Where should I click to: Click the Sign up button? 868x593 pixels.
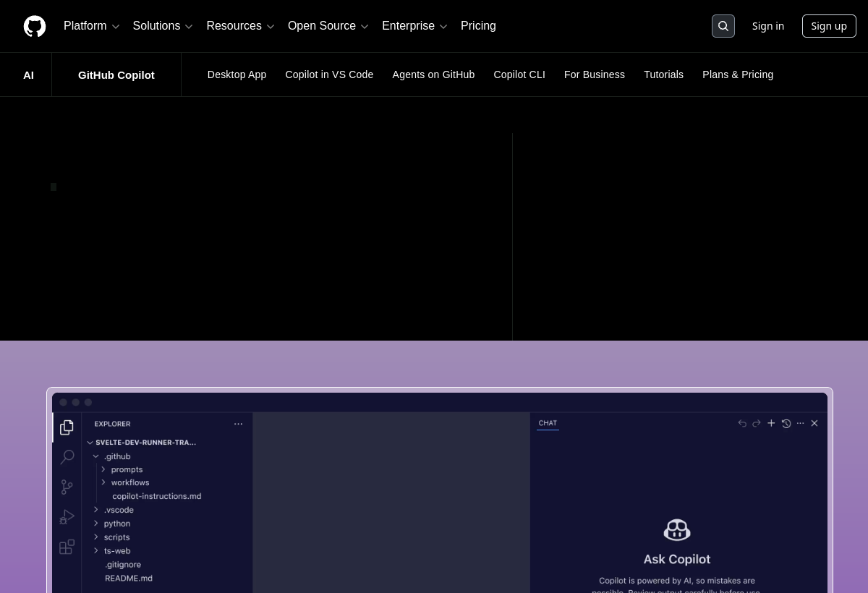pyautogui.click(x=829, y=26)
